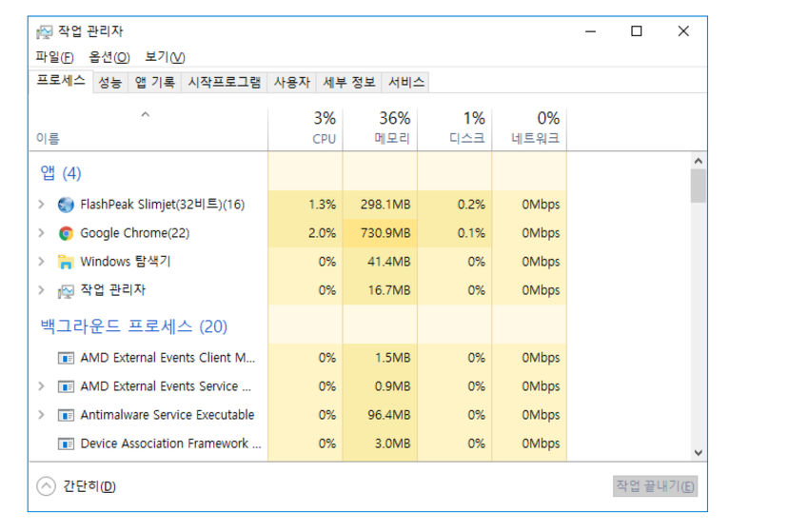809x532 pixels.
Task: Click the FlashPeak Slimjet browser icon
Action: (x=66, y=205)
